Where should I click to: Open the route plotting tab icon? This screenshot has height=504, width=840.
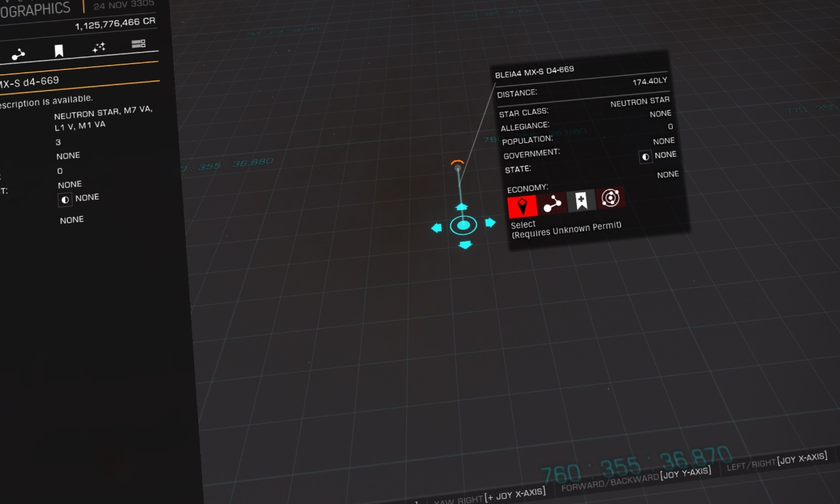(x=18, y=55)
